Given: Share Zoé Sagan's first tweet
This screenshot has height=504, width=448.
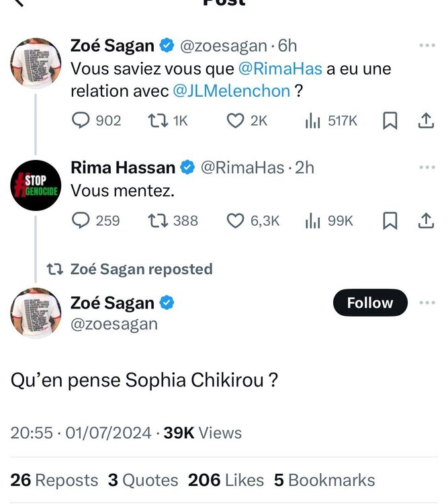Looking at the screenshot, I should tap(425, 120).
